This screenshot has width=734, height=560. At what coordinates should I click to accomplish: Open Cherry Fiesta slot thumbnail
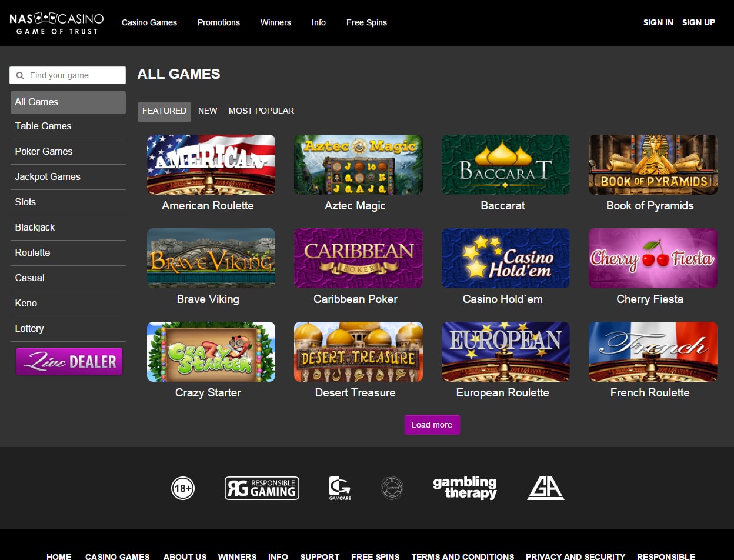(653, 258)
